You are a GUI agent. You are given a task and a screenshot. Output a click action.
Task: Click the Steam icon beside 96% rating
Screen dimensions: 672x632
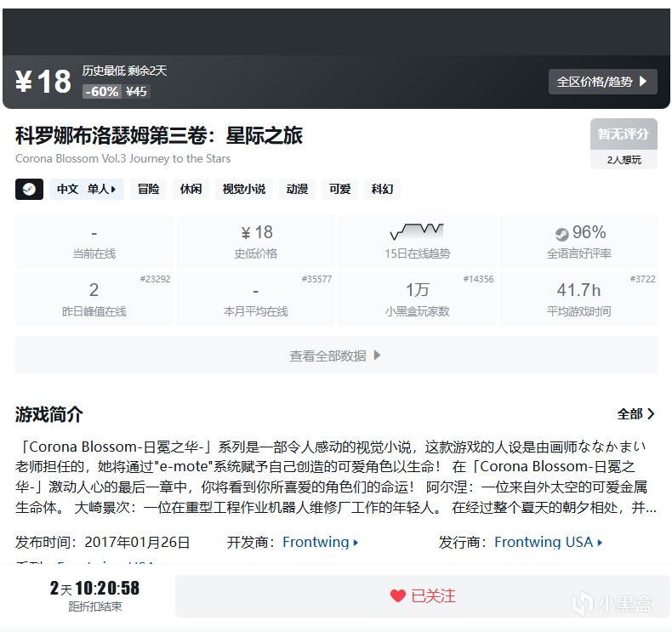pyautogui.click(x=561, y=235)
